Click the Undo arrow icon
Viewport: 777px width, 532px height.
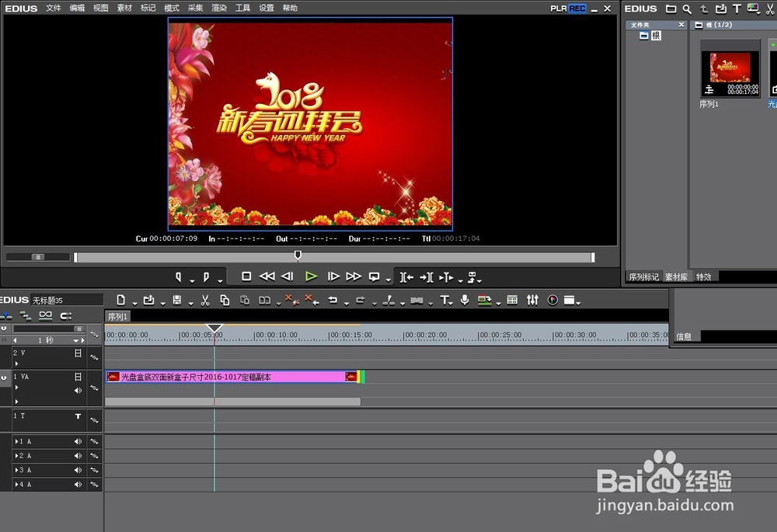coord(333,301)
